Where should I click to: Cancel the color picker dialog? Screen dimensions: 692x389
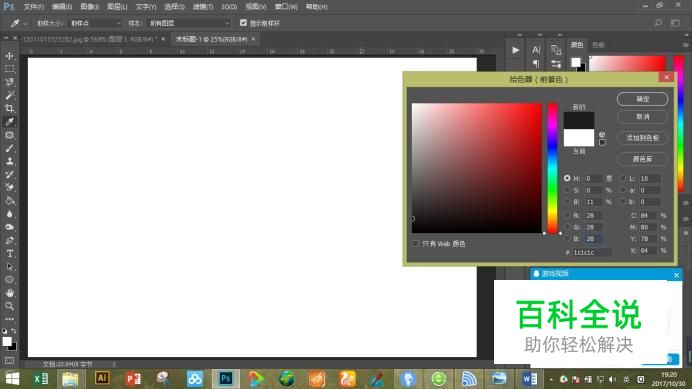643,117
